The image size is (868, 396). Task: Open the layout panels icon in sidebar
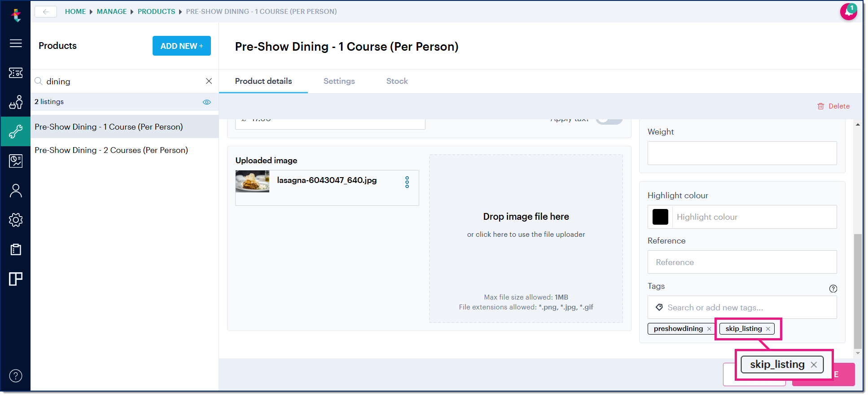click(x=16, y=279)
